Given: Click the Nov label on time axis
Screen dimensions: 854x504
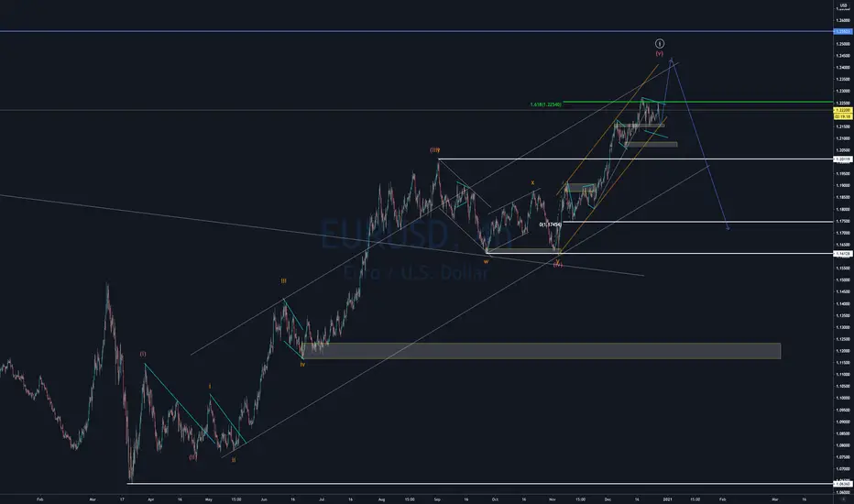Looking at the screenshot, I should [553, 499].
